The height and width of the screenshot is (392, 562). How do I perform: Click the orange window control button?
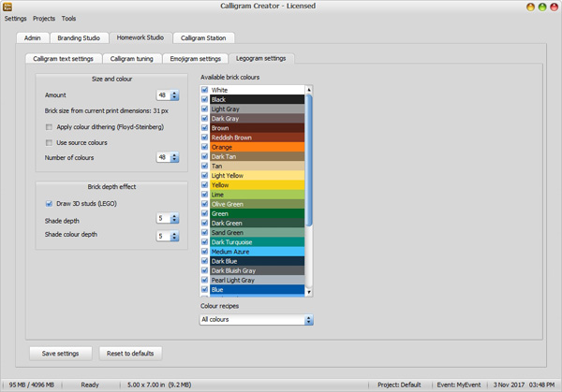tap(530, 7)
